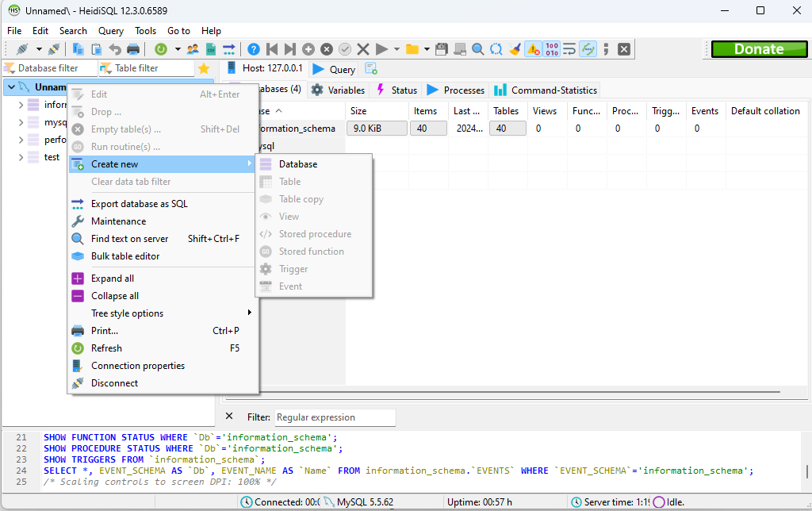The width and height of the screenshot is (812, 511).
Task: Open Tree style options submenu
Action: (163, 313)
